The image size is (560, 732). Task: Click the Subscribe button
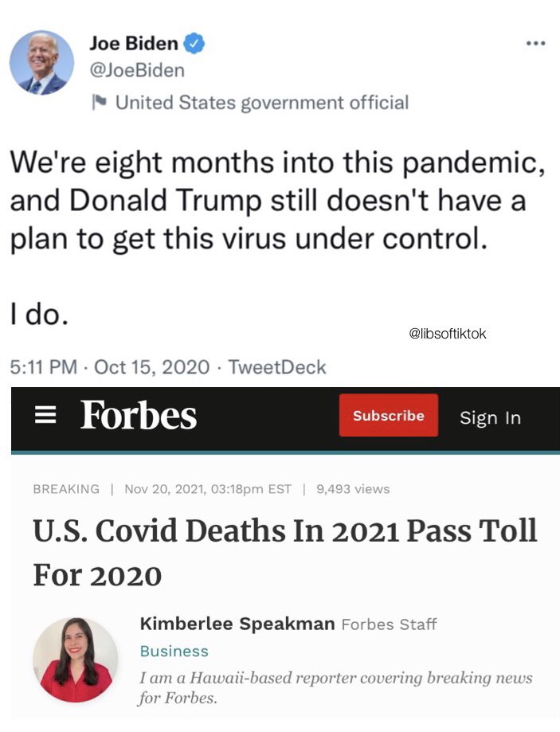point(389,415)
